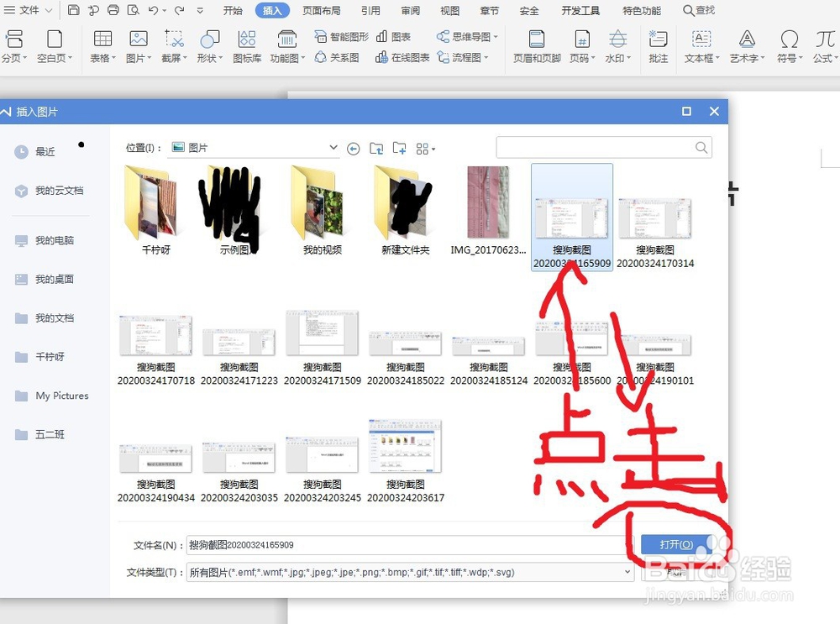Open the 表格 table tool

click(102, 46)
